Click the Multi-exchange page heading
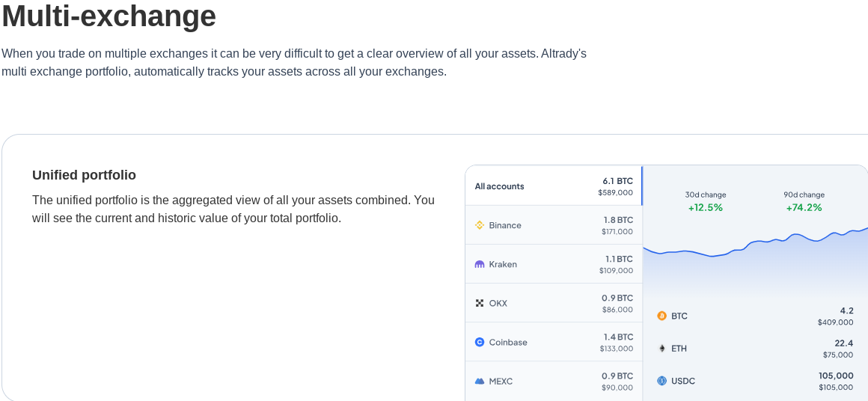The width and height of the screenshot is (868, 401). point(109,16)
